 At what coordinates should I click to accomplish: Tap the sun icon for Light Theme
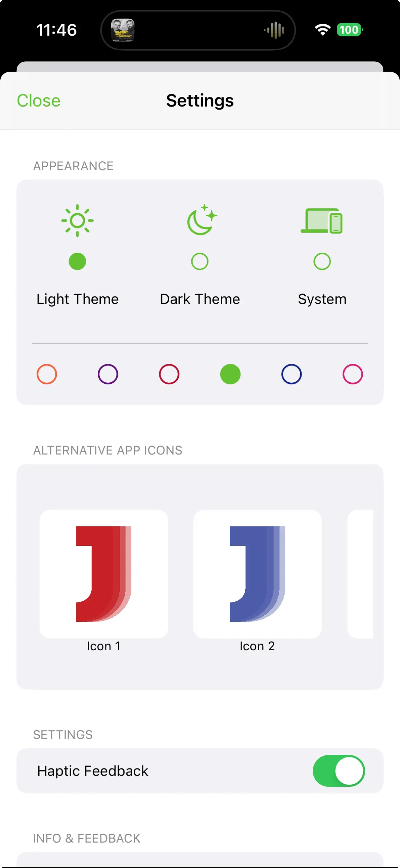click(77, 220)
